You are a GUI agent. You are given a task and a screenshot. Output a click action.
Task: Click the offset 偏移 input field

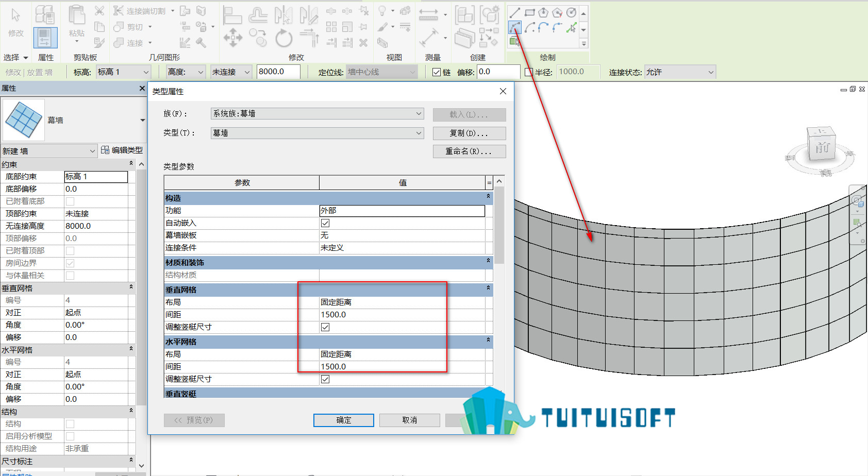498,72
